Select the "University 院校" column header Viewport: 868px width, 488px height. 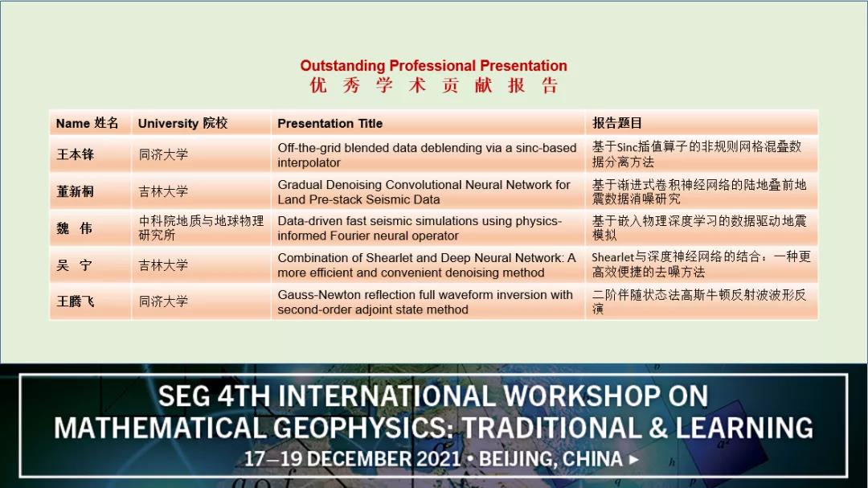182,123
